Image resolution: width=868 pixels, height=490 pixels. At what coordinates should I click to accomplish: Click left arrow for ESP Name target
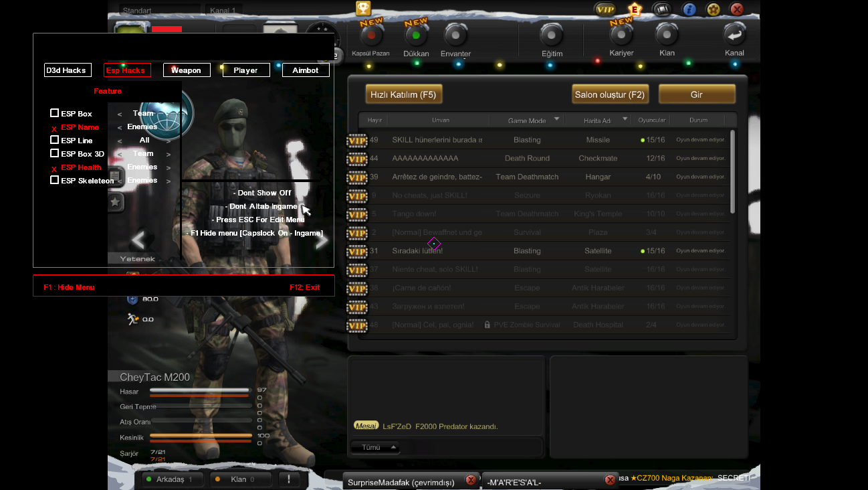coord(120,128)
